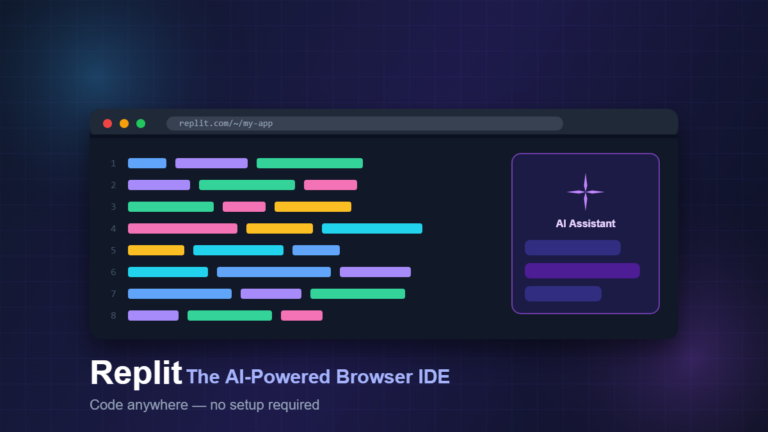The height and width of the screenshot is (432, 768).
Task: Click the 'AI Assistant' label
Action: (x=585, y=224)
